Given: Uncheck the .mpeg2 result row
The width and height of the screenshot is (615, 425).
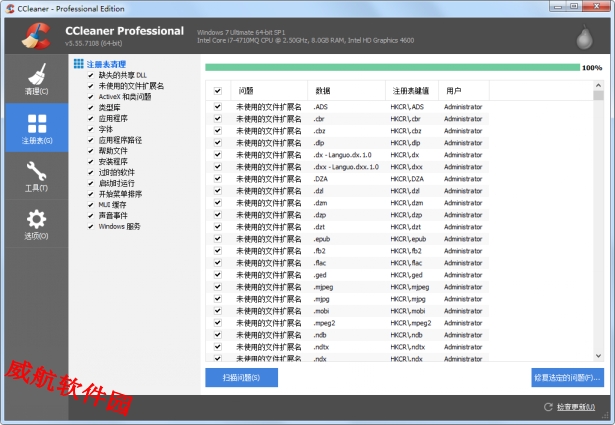Looking at the screenshot, I should coord(218,323).
